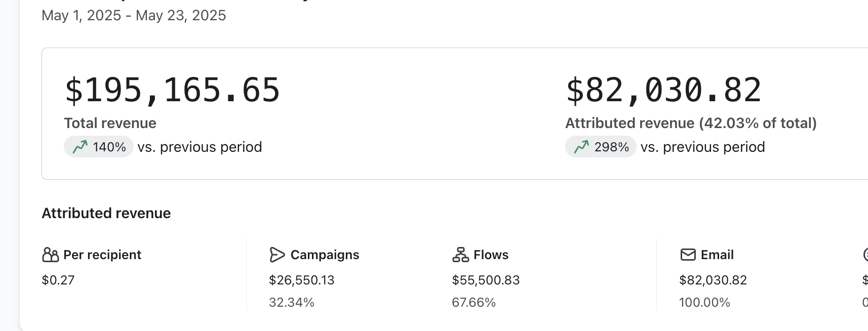Click the Campaigns paper plane icon

277,255
